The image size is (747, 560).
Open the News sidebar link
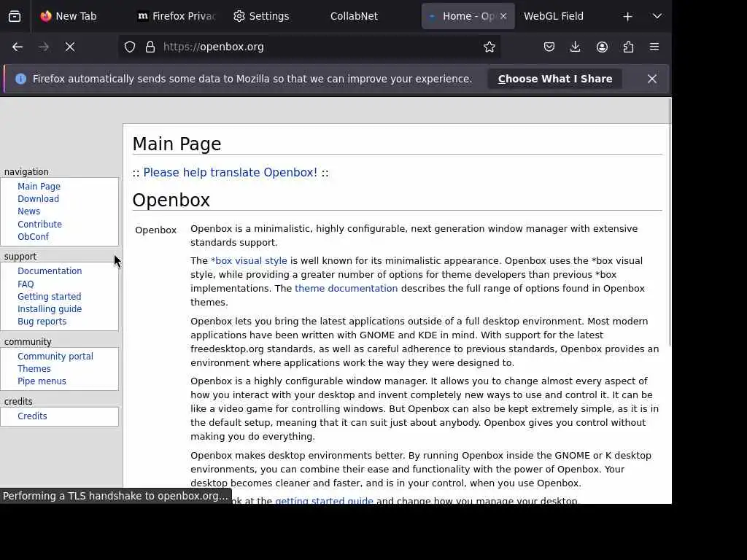(28, 211)
